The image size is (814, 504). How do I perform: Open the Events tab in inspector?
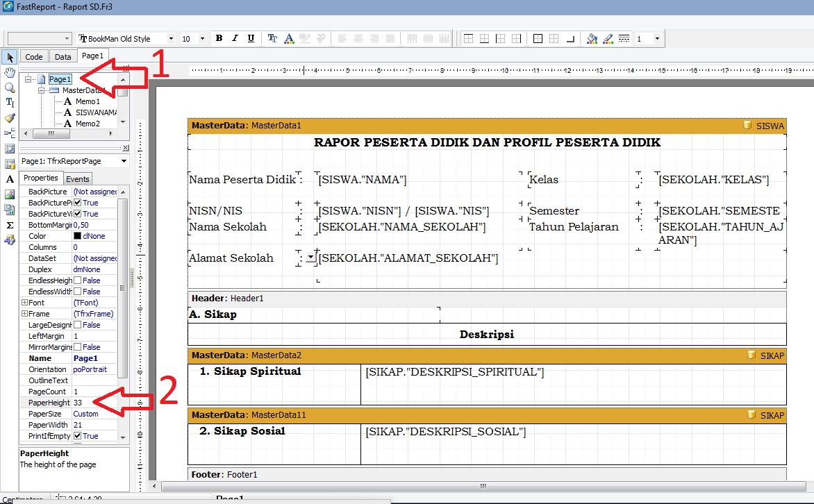point(78,178)
